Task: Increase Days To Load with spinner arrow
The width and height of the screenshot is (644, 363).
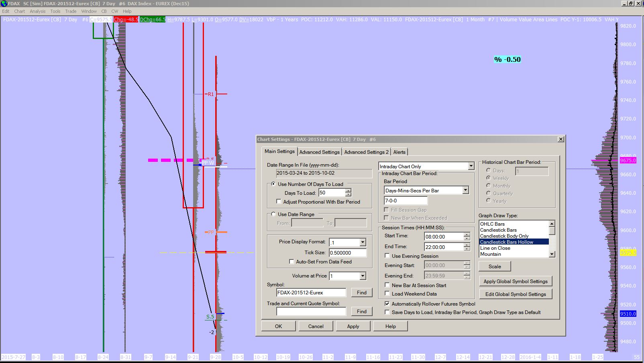Action: [348, 191]
